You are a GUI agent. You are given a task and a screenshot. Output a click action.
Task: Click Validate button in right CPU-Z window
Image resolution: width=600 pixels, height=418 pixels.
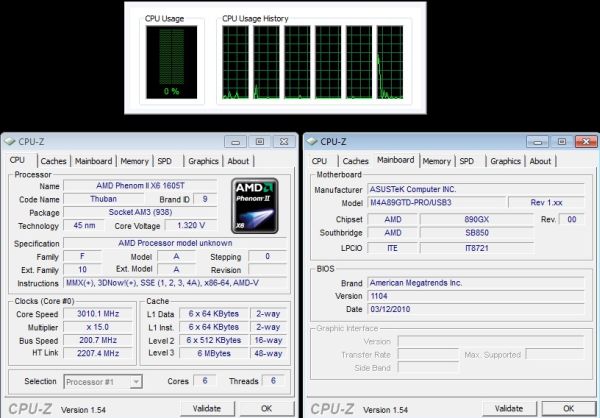pyautogui.click(x=509, y=408)
